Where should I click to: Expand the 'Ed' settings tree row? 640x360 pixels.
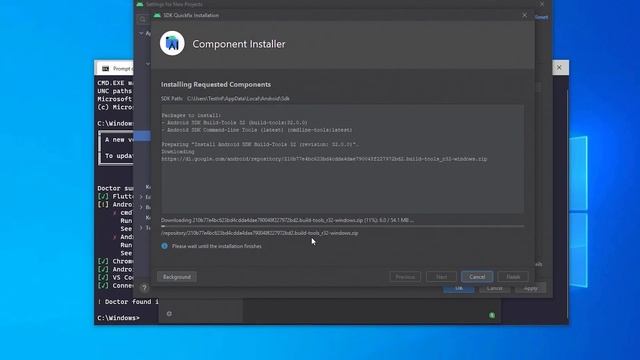point(141,197)
